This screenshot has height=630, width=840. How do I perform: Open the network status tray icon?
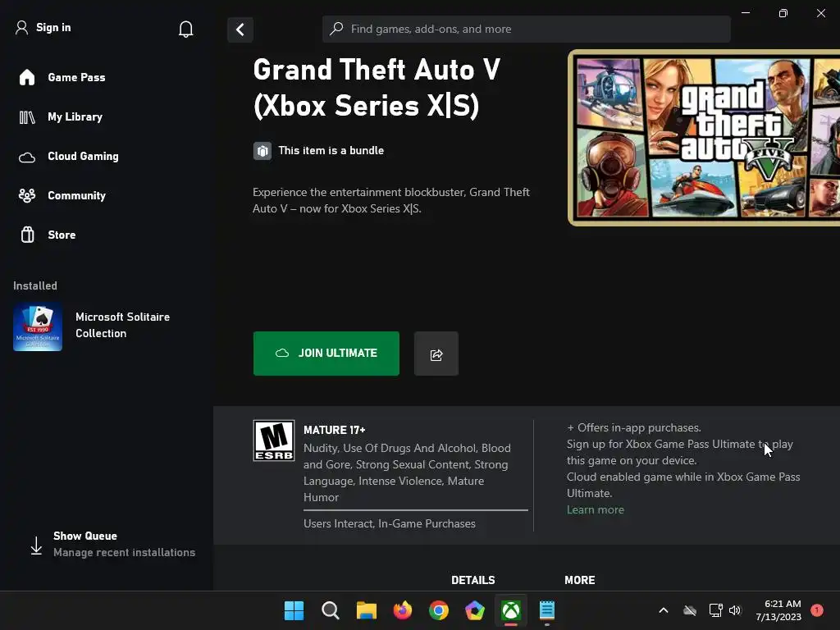coord(715,610)
